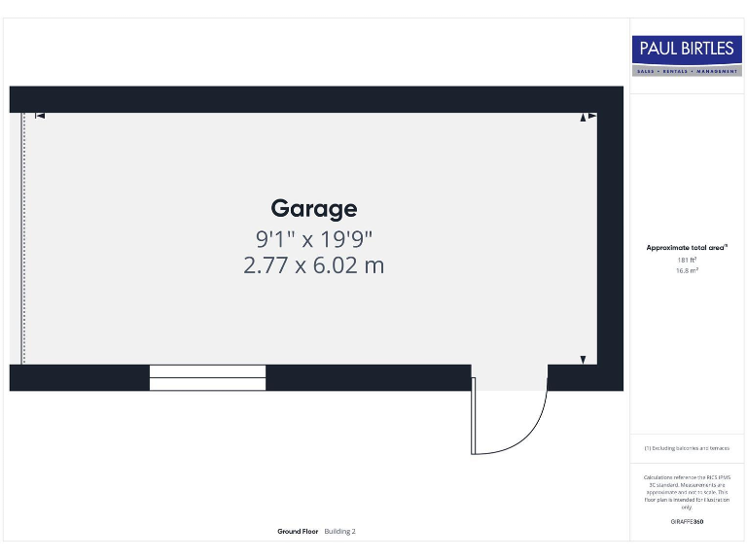Click the excluding balconies and terraces footnote
This screenshot has height=560, width=747.
click(x=687, y=448)
